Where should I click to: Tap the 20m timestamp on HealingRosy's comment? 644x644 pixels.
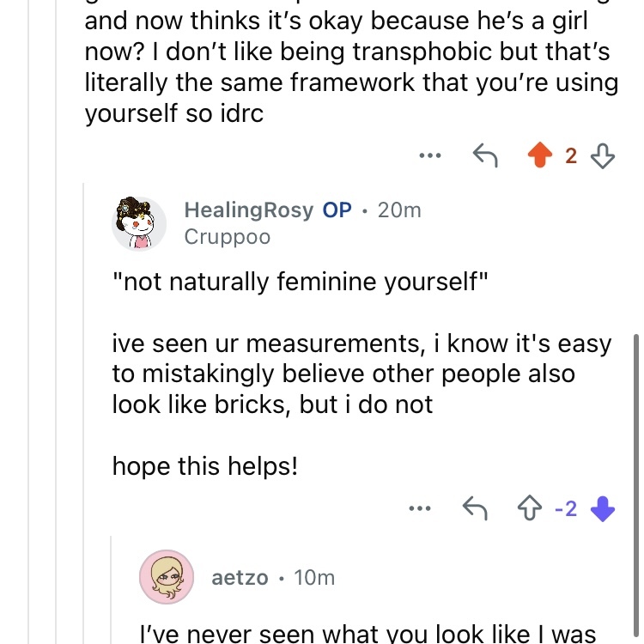click(399, 210)
